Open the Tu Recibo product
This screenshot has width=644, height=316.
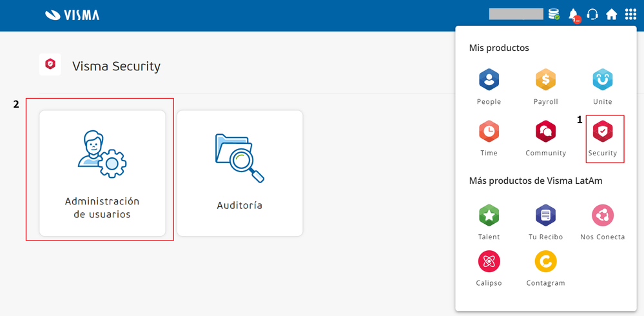pos(545,222)
